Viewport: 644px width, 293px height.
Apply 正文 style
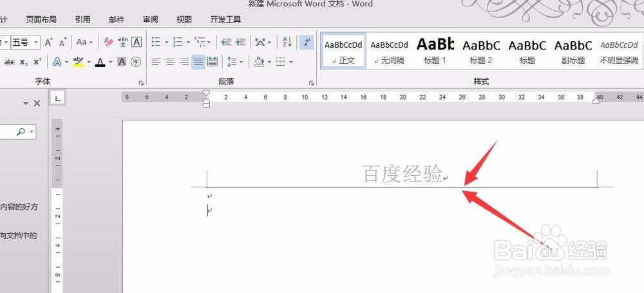point(344,52)
